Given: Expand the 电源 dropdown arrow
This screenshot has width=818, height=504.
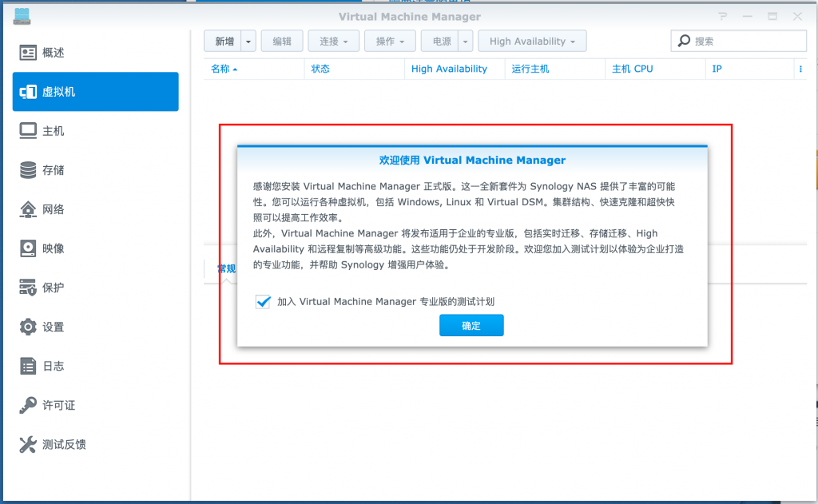Looking at the screenshot, I should tap(466, 42).
